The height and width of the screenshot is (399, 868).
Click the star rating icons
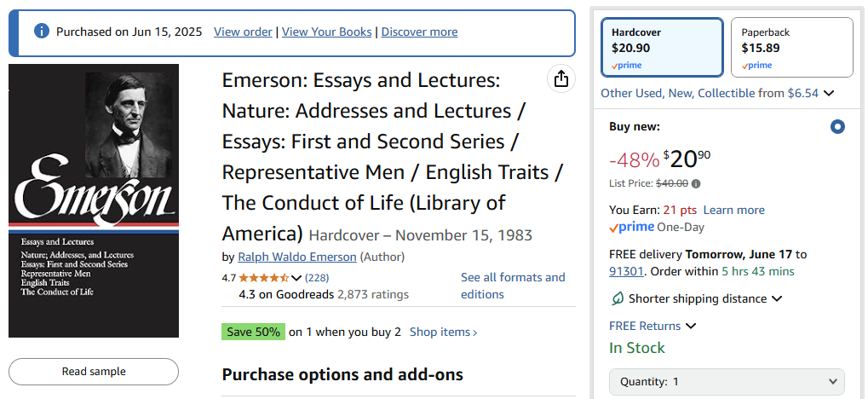263,278
